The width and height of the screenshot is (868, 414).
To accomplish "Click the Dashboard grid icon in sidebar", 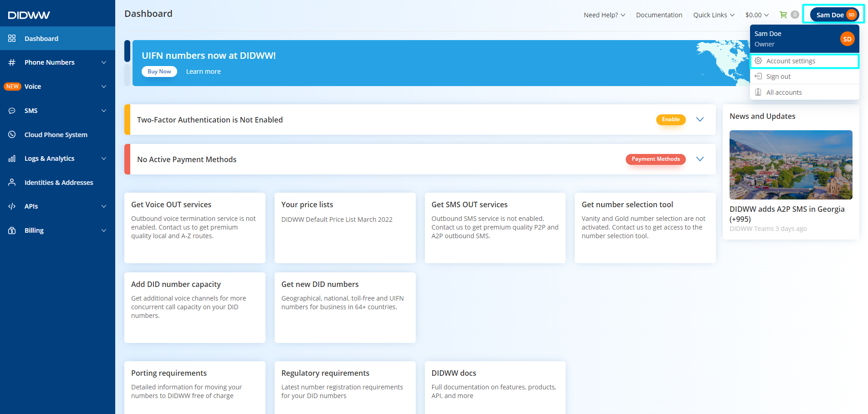I will (12, 38).
